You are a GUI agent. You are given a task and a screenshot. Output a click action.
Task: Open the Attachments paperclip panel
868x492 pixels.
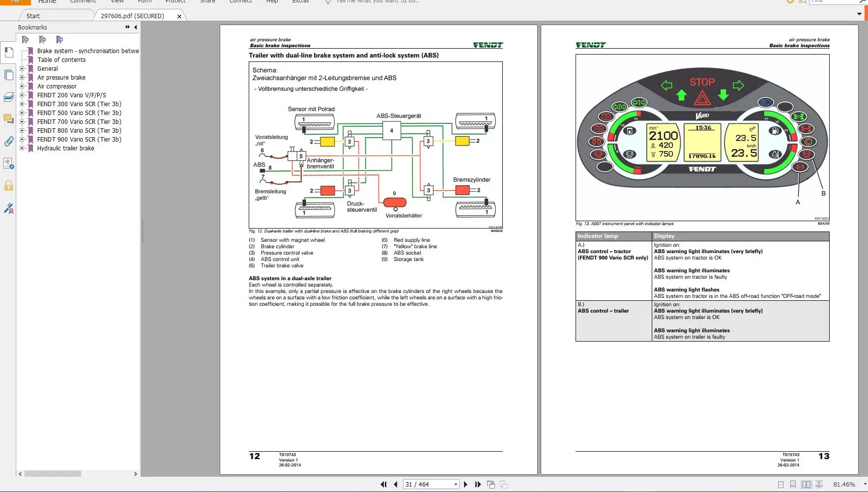tap(8, 142)
